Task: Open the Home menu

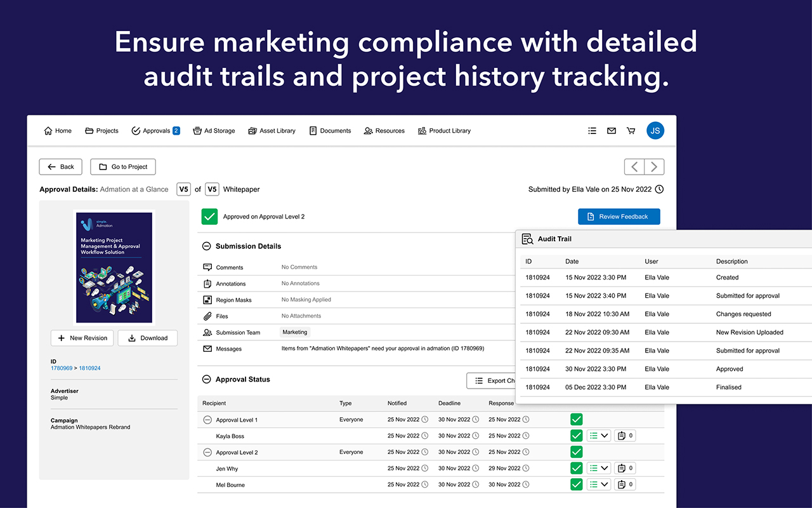Action: coord(58,131)
